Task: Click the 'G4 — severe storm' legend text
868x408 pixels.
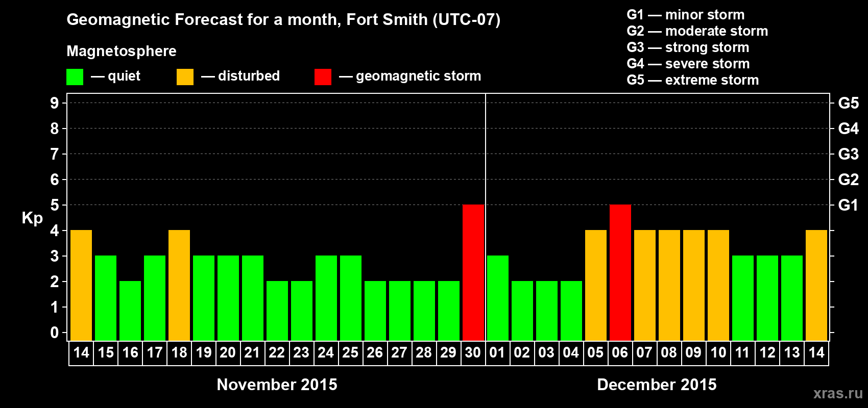Action: (688, 64)
